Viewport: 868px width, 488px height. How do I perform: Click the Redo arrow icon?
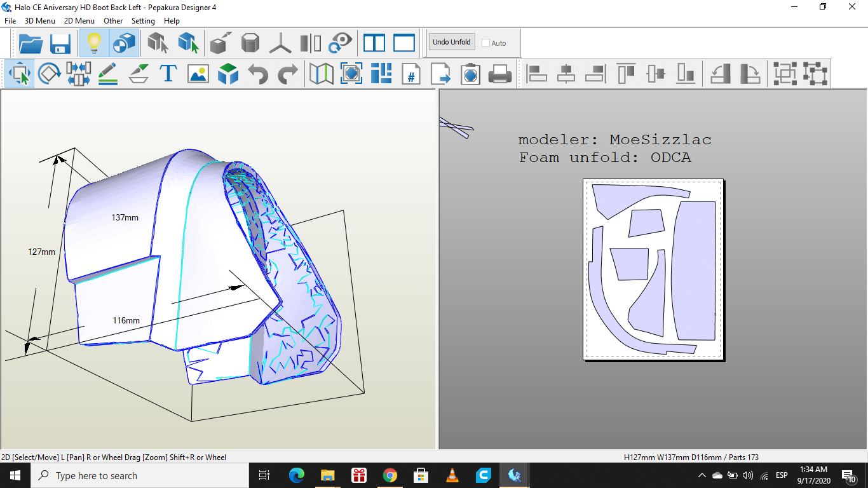287,74
